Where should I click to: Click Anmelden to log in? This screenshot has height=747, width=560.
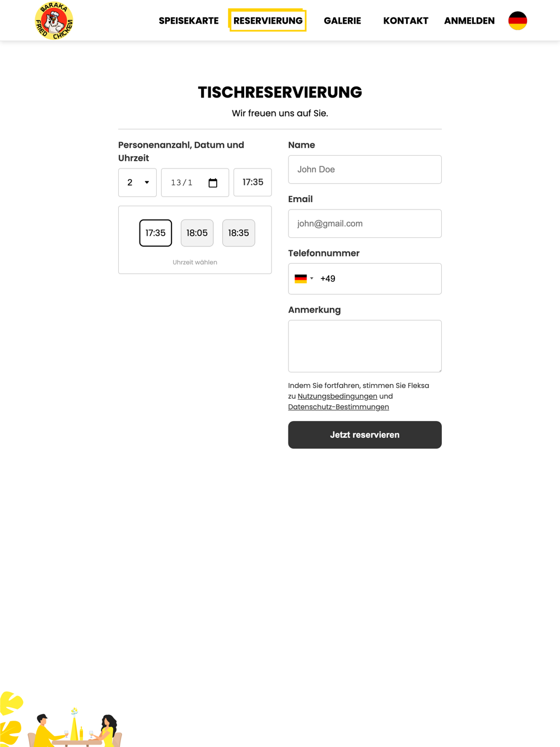tap(469, 21)
